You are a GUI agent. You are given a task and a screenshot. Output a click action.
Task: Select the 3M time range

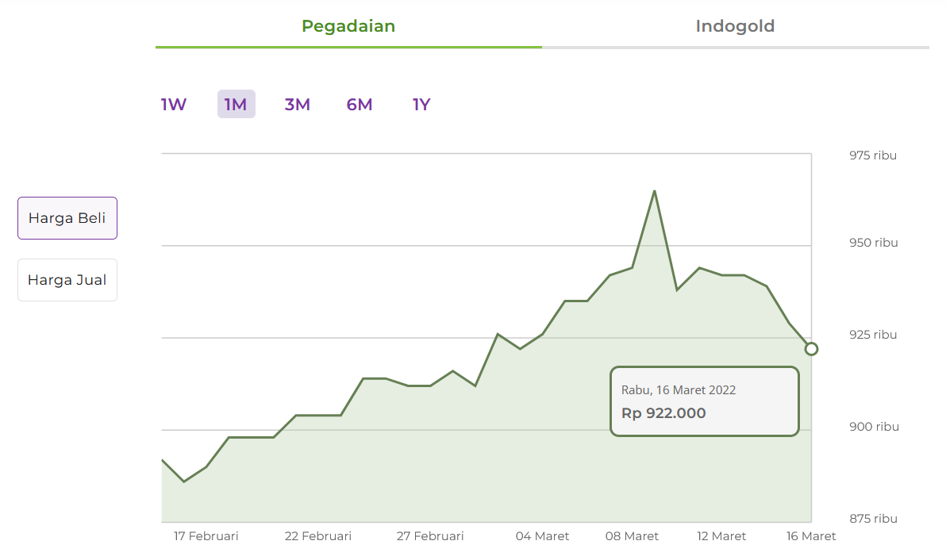[298, 104]
